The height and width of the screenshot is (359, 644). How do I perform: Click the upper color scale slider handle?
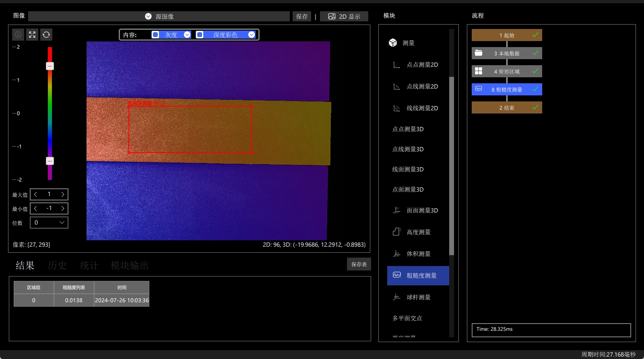50,66
